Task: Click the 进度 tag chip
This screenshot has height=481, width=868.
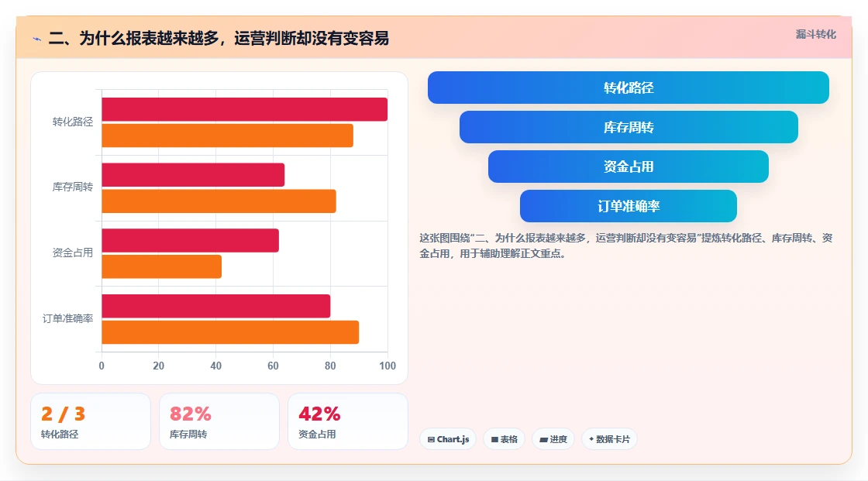Action: pos(553,439)
